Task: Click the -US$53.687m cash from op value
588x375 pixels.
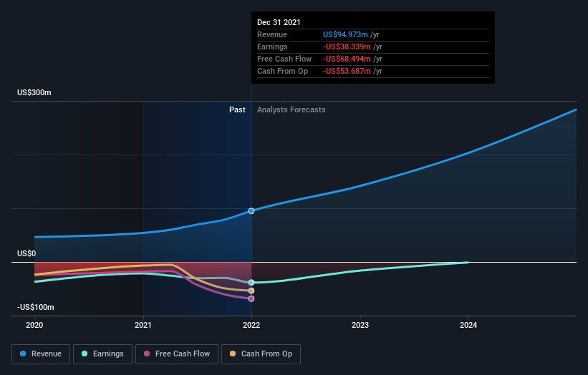Action: [x=347, y=71]
